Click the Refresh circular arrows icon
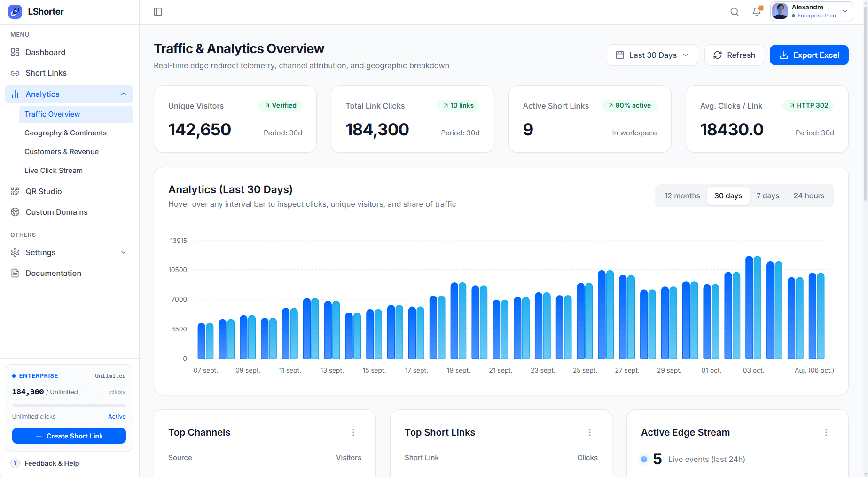Screen dimensions: 868x477 (x=718, y=55)
